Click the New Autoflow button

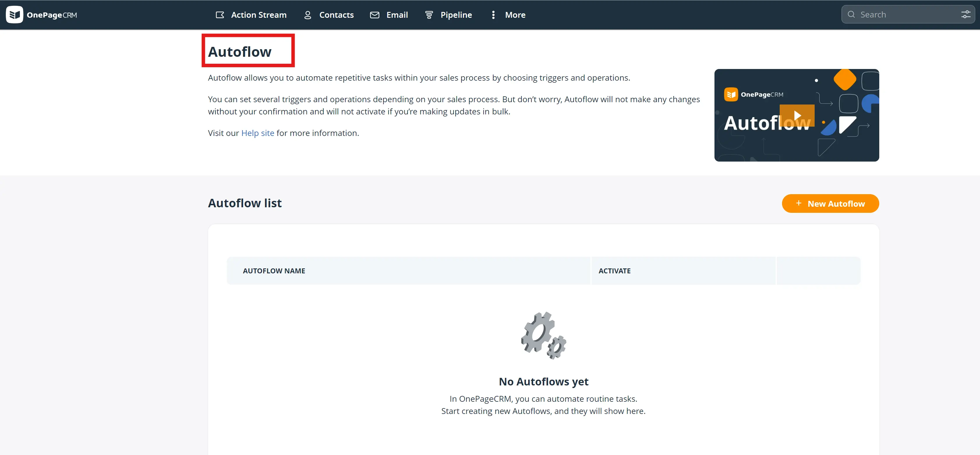830,203
